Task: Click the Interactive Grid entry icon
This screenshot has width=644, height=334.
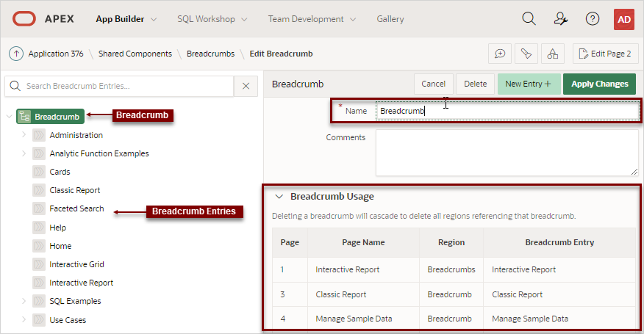Action: 39,264
